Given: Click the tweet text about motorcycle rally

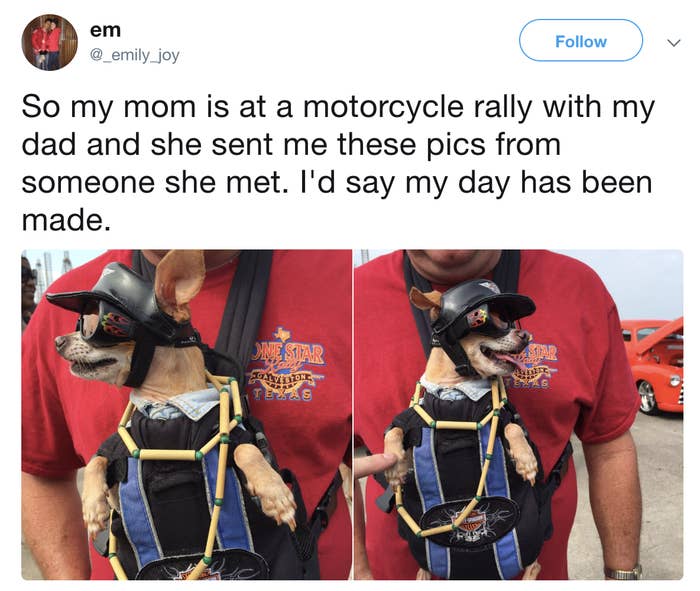Looking at the screenshot, I should [337, 163].
